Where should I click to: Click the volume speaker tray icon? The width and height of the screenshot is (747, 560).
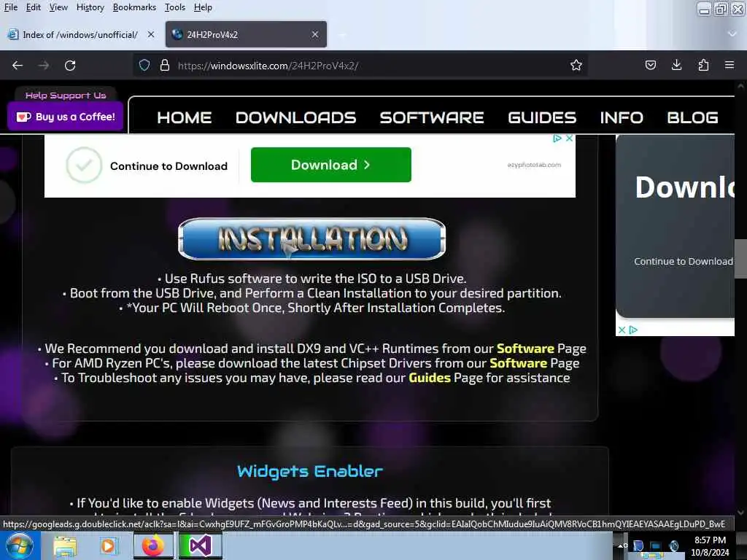point(673,545)
